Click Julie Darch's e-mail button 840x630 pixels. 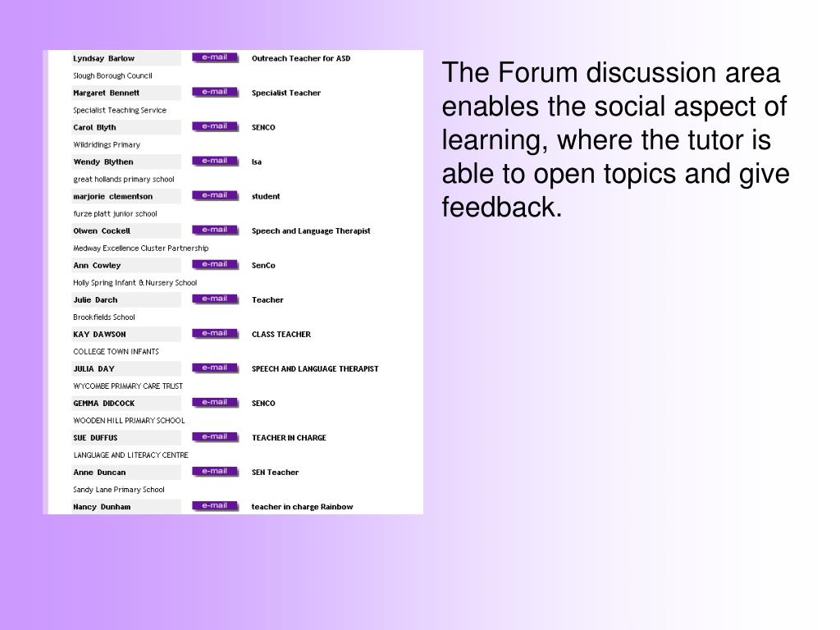(x=215, y=299)
